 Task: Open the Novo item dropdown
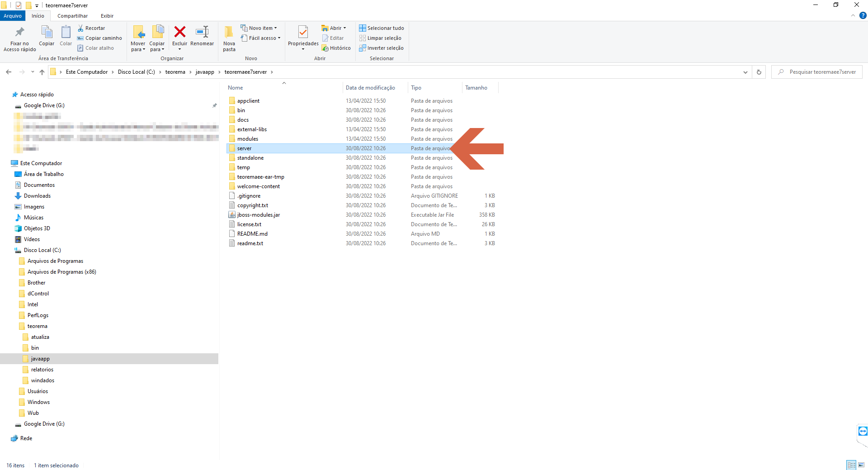[259, 28]
